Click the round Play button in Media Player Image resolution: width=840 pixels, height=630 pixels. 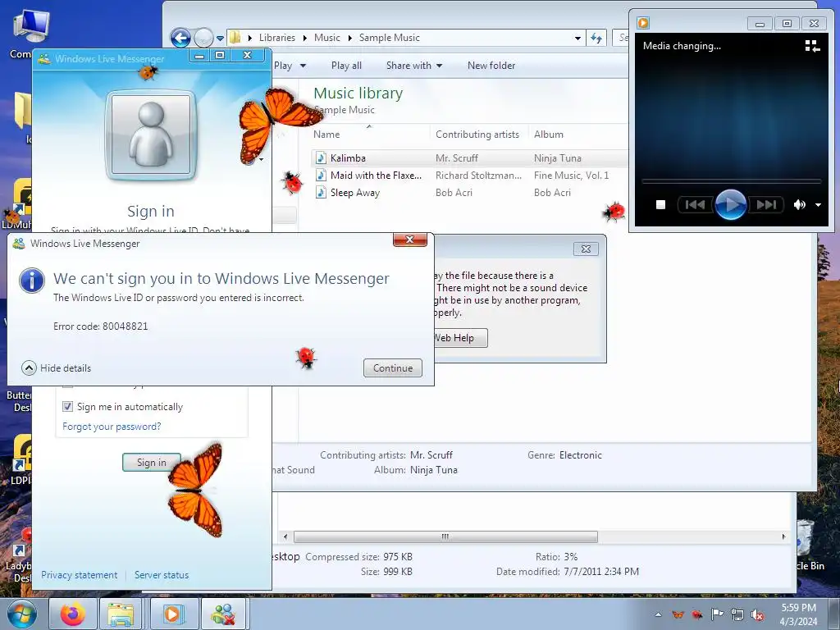point(731,204)
